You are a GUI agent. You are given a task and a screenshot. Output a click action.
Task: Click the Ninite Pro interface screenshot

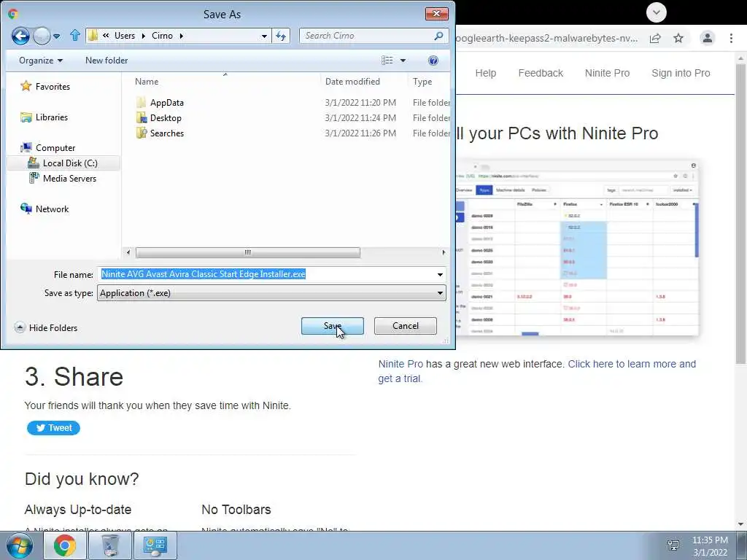578,248
